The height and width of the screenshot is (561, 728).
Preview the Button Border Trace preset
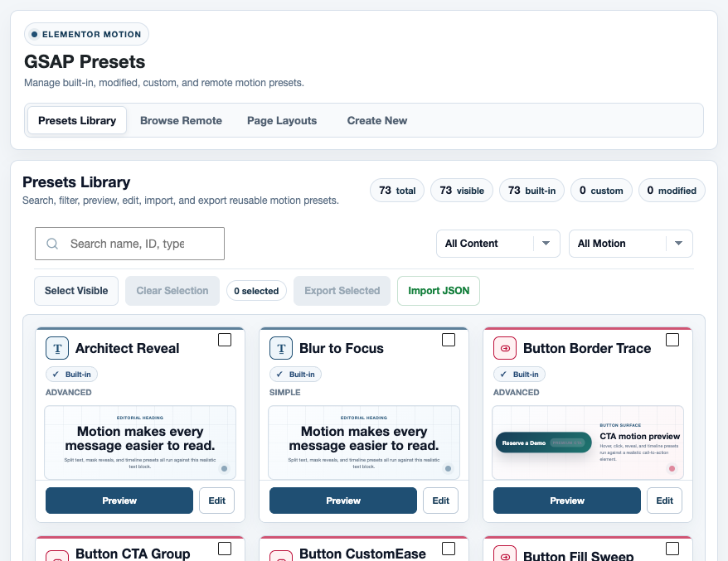(x=567, y=501)
